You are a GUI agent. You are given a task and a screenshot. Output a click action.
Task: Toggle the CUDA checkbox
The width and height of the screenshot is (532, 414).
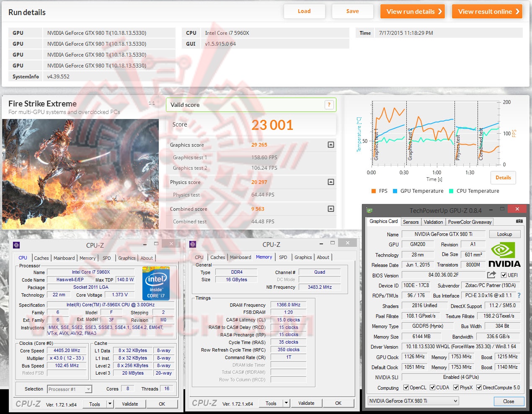(432, 388)
